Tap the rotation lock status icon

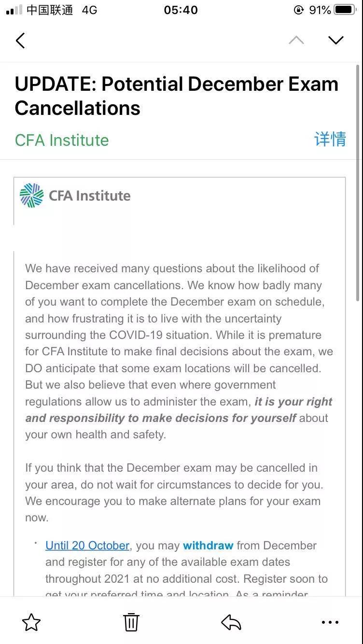click(x=299, y=10)
